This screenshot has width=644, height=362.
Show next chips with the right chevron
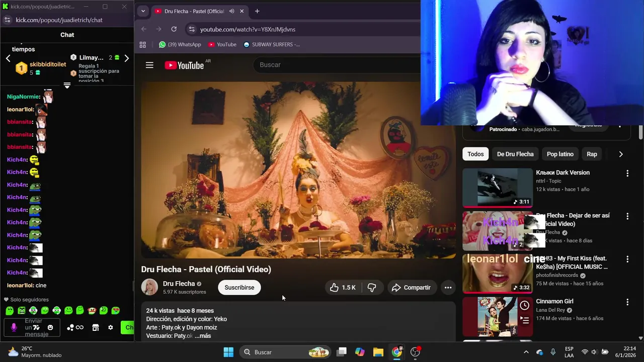[x=620, y=154]
